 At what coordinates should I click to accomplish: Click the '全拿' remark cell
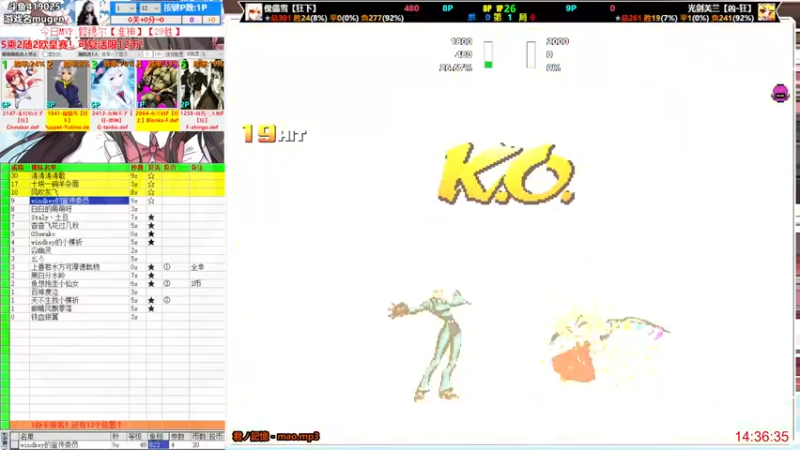197,267
